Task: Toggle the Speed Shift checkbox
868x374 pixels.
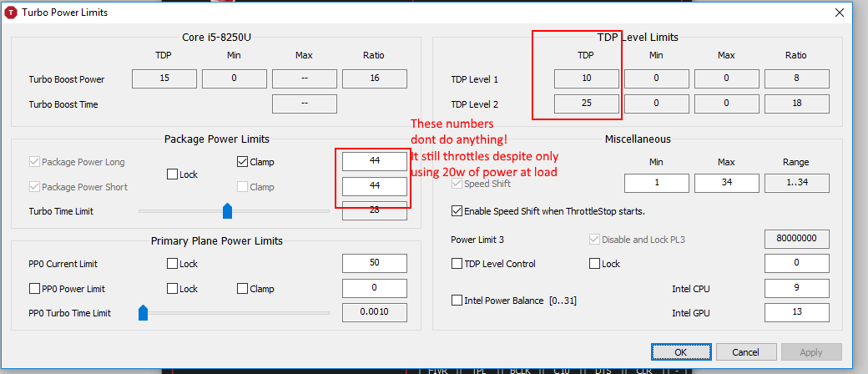Action: coord(457,184)
